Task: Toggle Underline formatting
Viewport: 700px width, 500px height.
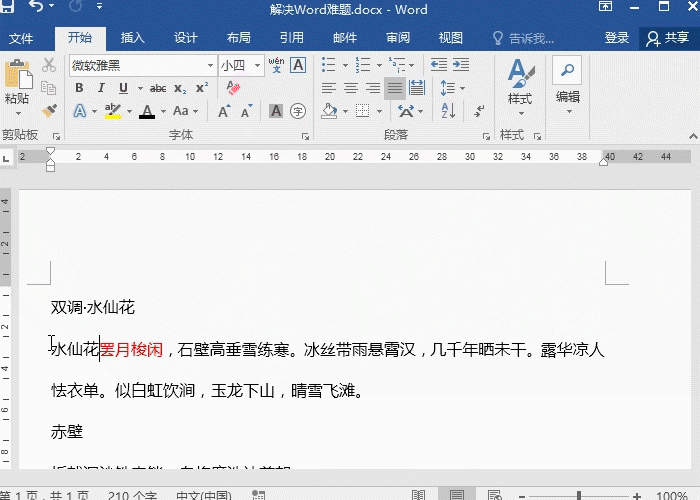Action: (124, 88)
